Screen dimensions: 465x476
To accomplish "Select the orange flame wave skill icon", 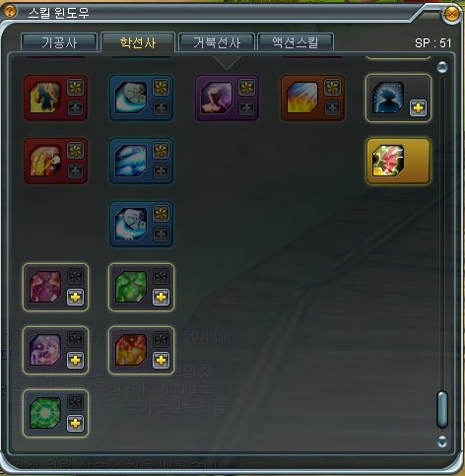I will pyautogui.click(x=302, y=98).
